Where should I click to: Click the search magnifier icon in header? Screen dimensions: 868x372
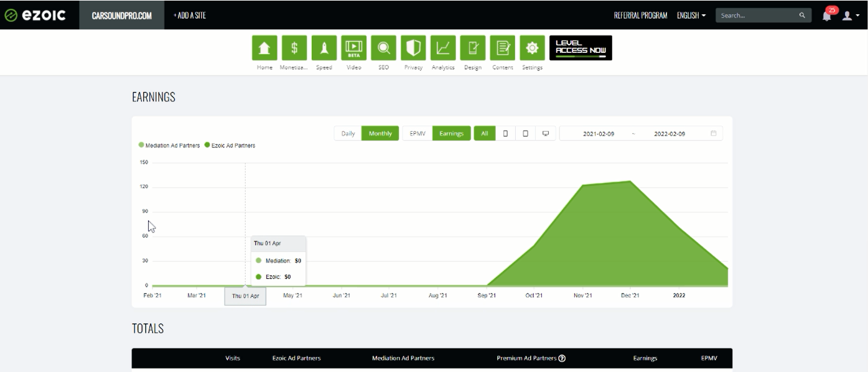pos(803,16)
